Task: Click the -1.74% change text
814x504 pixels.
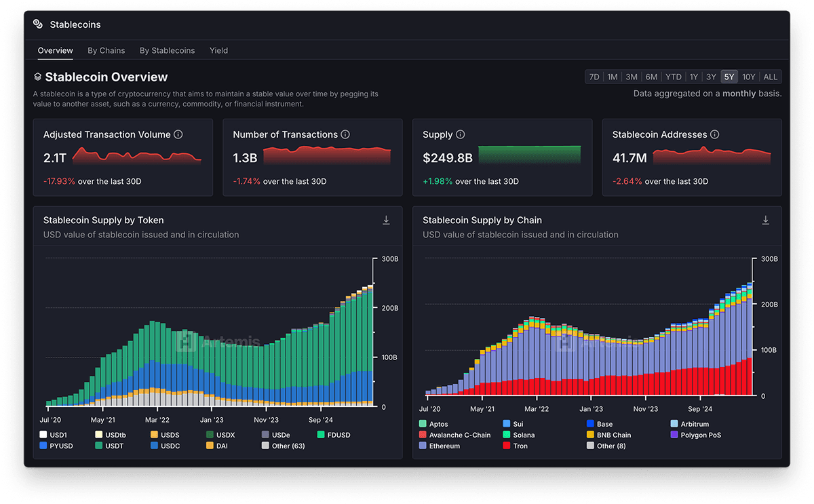Action: click(x=247, y=181)
